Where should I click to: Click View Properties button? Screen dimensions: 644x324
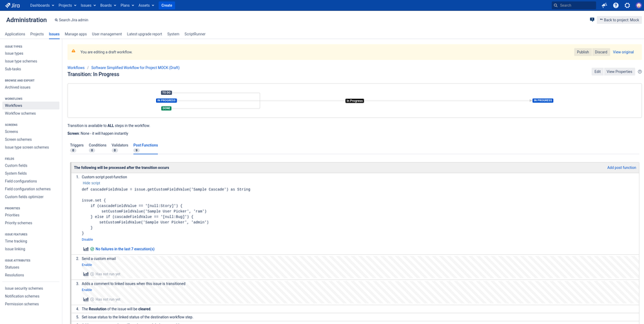[x=620, y=72]
